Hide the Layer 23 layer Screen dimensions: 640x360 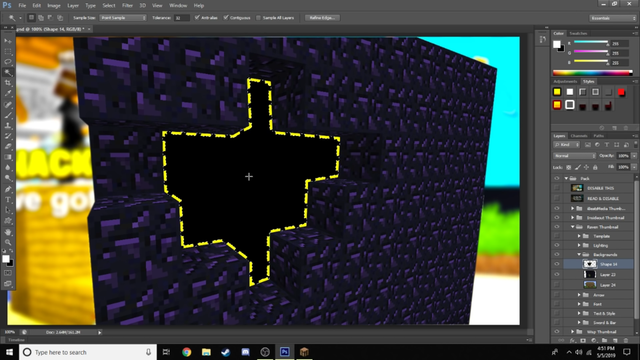tap(557, 274)
